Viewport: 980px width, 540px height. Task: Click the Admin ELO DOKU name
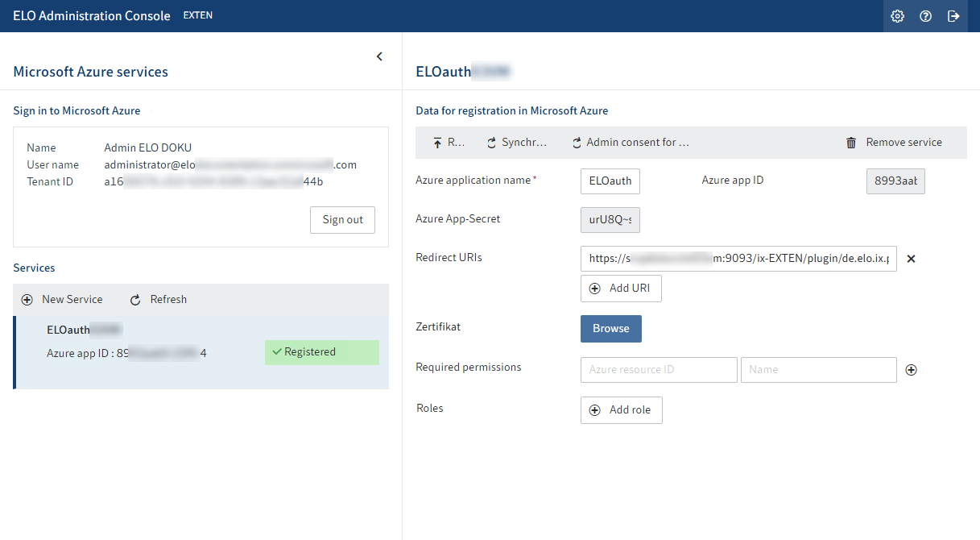click(148, 148)
